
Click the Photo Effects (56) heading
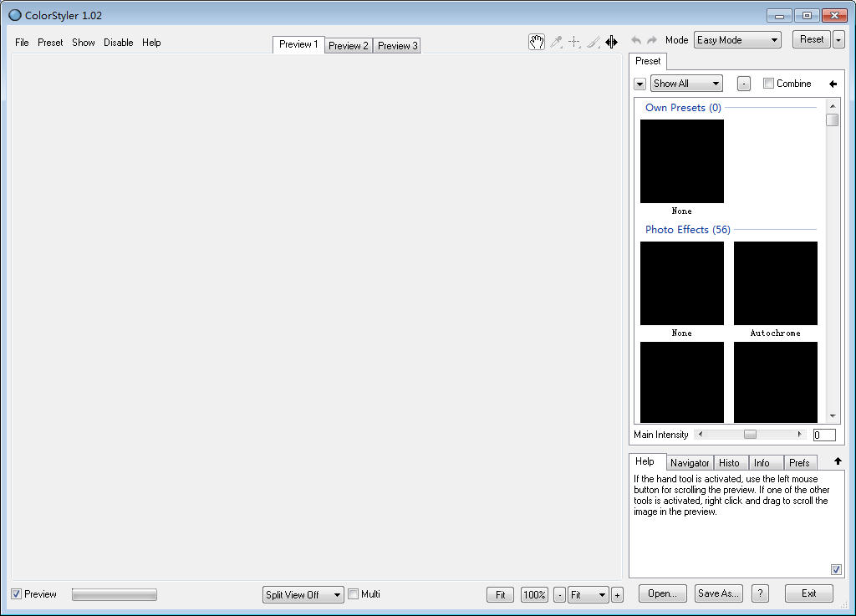[687, 230]
